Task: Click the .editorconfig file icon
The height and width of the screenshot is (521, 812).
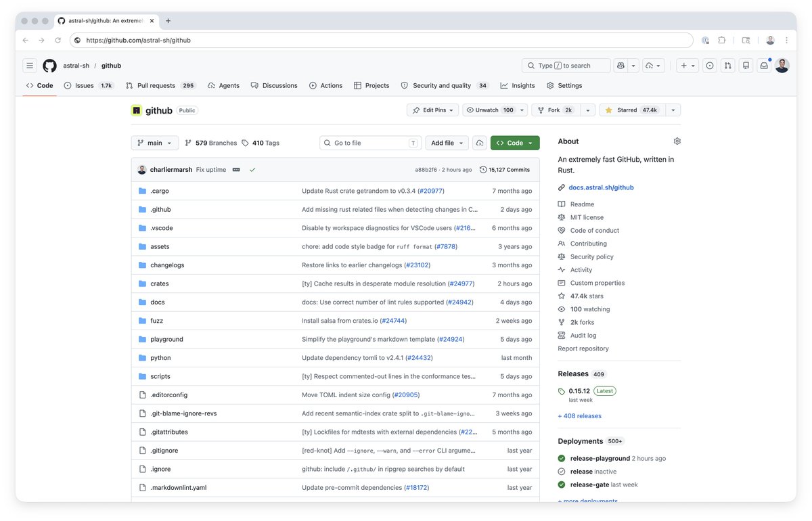Action: click(142, 395)
